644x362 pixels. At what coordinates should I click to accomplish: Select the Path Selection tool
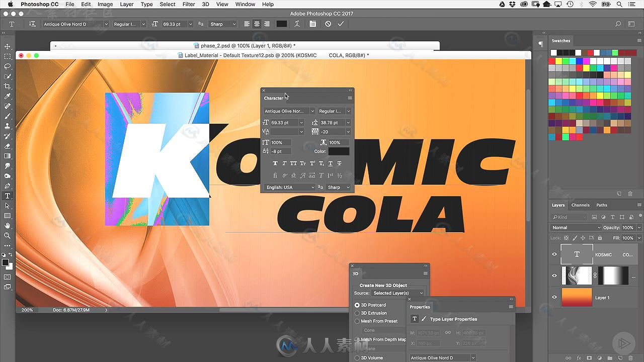tap(8, 206)
